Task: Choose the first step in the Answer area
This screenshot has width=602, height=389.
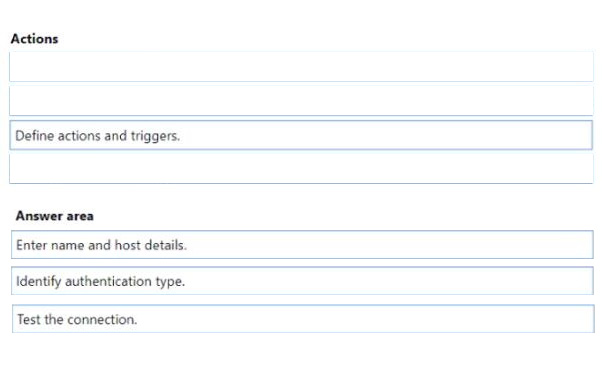Action: pos(302,245)
